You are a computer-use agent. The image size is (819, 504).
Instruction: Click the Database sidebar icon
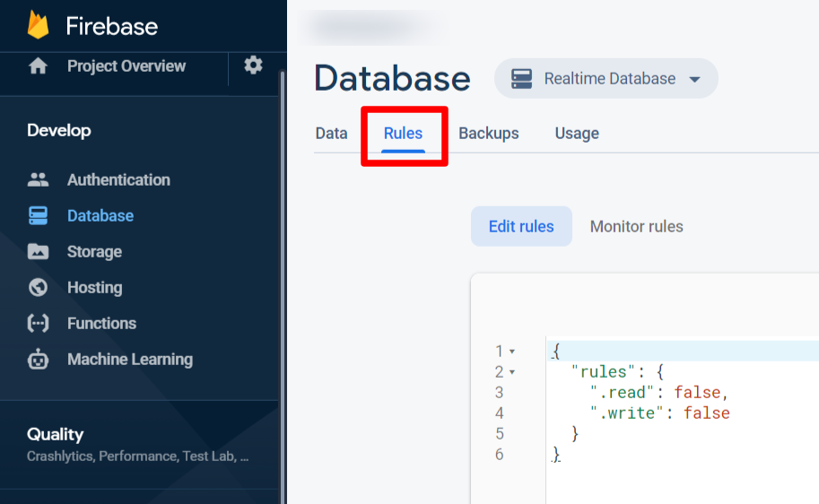(x=39, y=216)
